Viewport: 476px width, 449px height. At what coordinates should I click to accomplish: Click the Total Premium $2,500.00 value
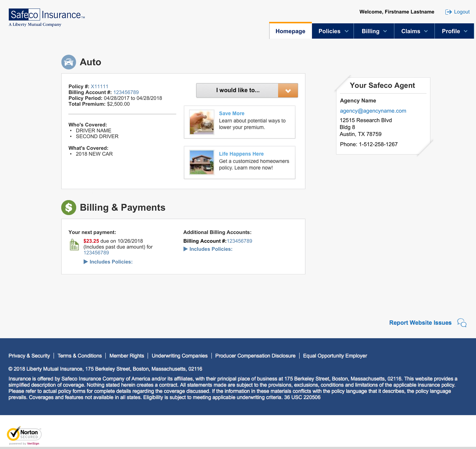[118, 104]
